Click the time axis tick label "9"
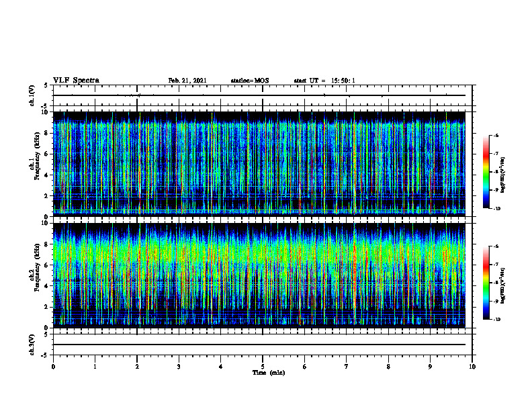Viewport: 532px width, 411px height. point(430,367)
